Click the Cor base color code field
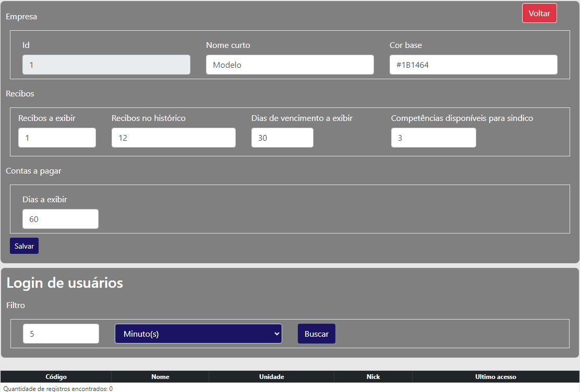The image size is (580, 392). [473, 65]
